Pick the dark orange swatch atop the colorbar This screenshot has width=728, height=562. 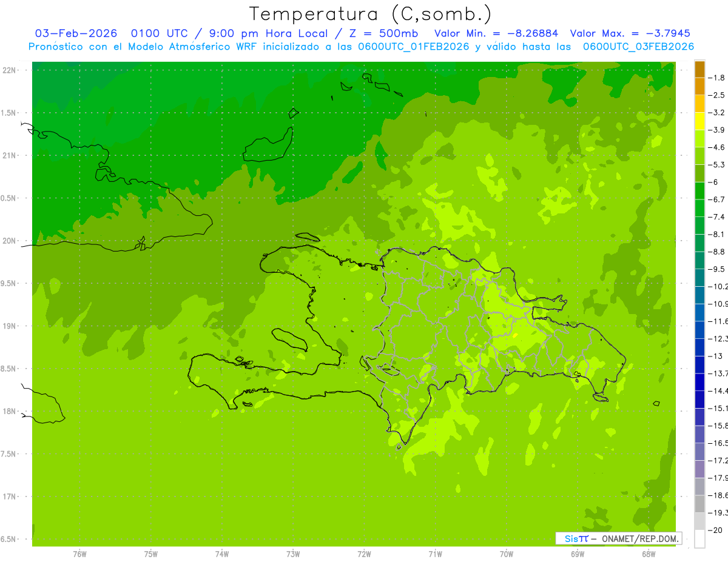699,69
